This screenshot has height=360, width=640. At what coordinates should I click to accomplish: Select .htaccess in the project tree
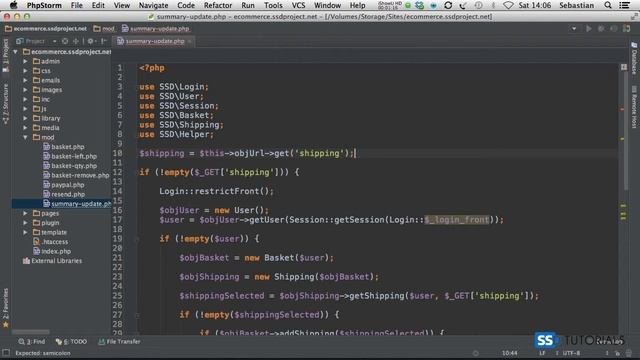(x=51, y=242)
